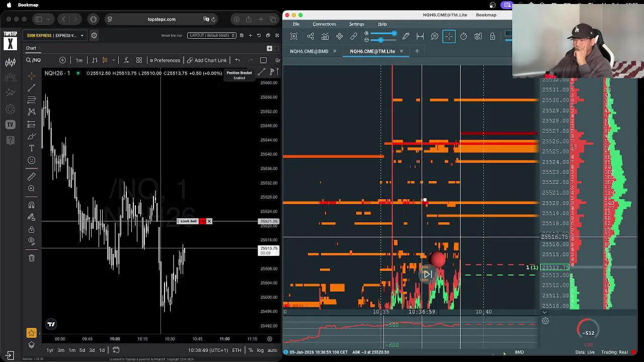Open the Bookmap bar chart studies icon

tap(325, 36)
